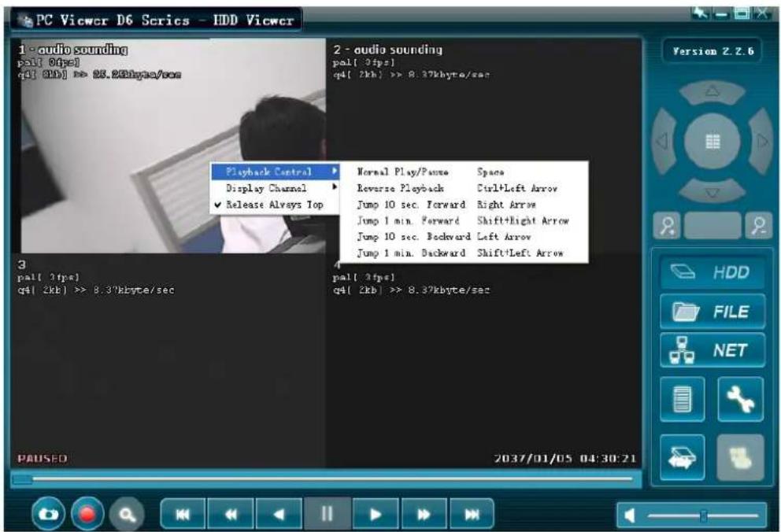Start recording with the red record button
781x532 pixels.
pyautogui.click(x=87, y=514)
